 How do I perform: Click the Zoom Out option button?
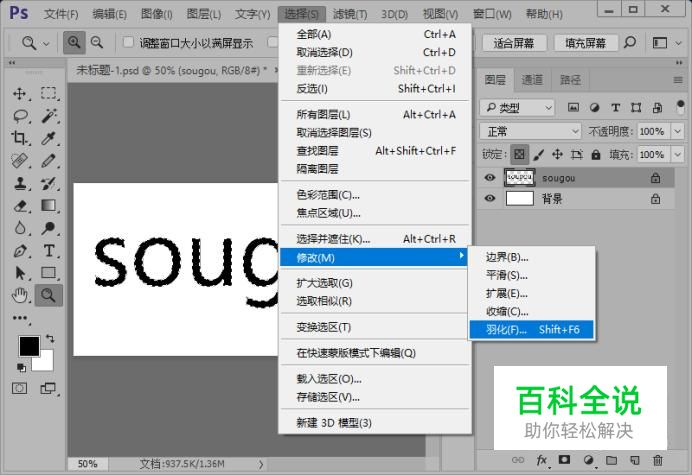coord(97,42)
